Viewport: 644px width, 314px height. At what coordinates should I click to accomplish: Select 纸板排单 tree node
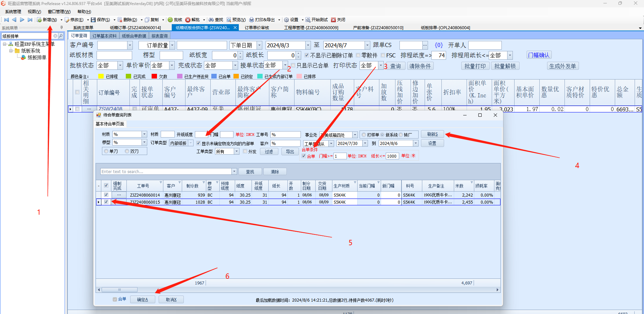(x=37, y=57)
